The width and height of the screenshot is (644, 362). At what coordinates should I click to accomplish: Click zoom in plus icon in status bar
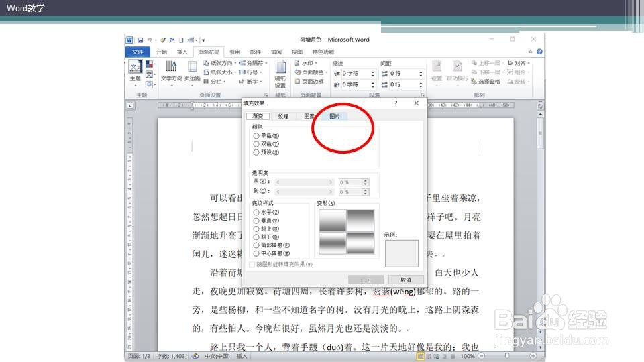tap(533, 356)
